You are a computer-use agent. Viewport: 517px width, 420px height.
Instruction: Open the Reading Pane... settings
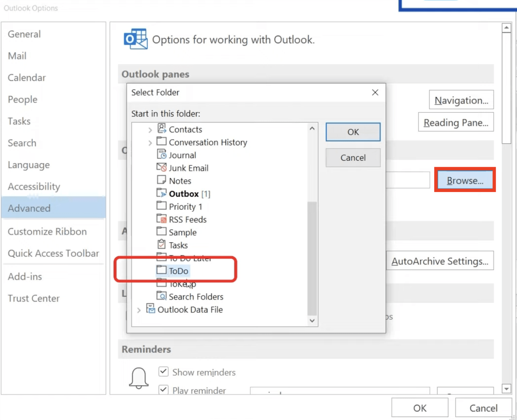point(456,122)
